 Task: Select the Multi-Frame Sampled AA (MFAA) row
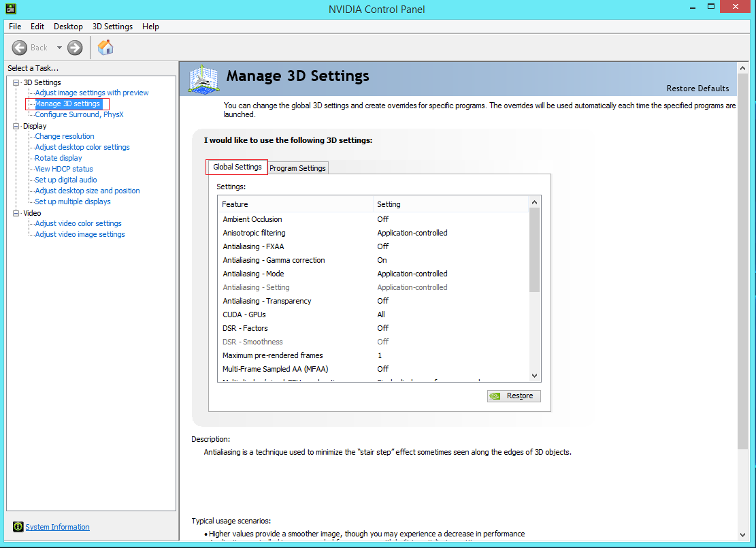(374, 369)
